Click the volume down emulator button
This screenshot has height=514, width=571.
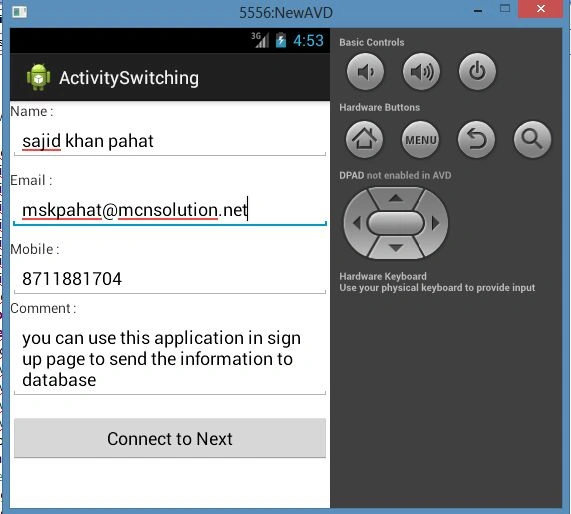click(365, 72)
